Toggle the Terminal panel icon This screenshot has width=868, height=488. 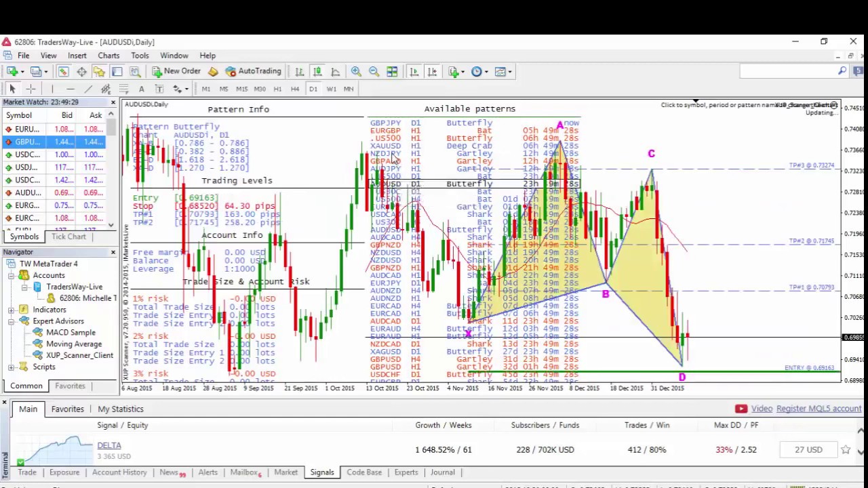(117, 71)
